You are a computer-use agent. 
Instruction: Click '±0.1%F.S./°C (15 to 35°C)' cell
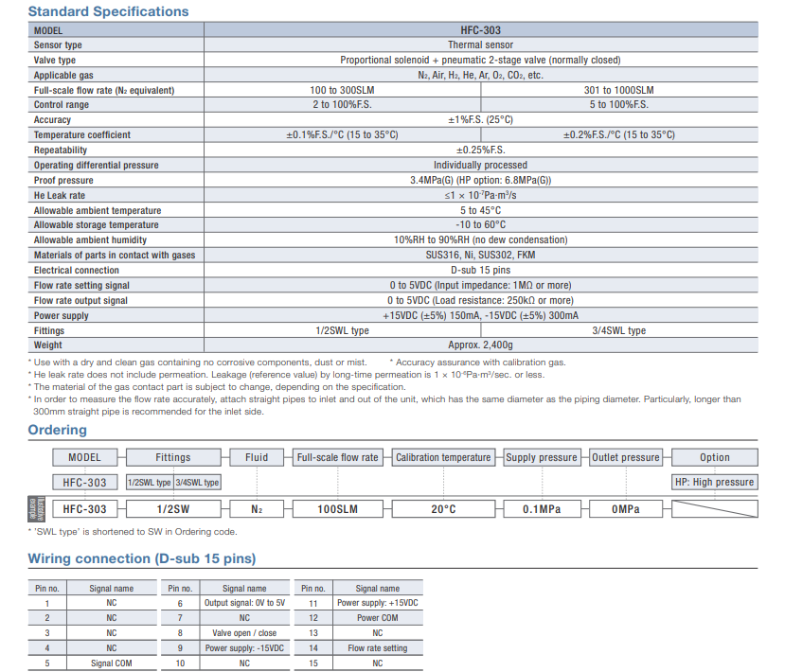point(343,135)
